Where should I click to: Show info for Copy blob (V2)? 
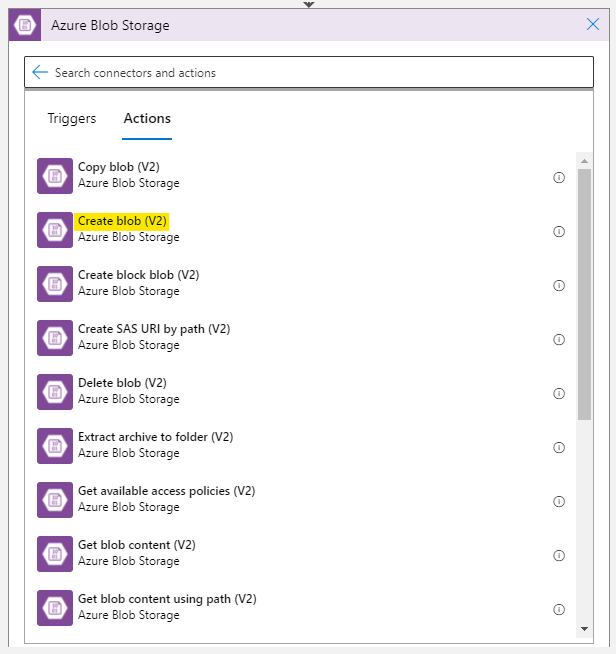[559, 178]
